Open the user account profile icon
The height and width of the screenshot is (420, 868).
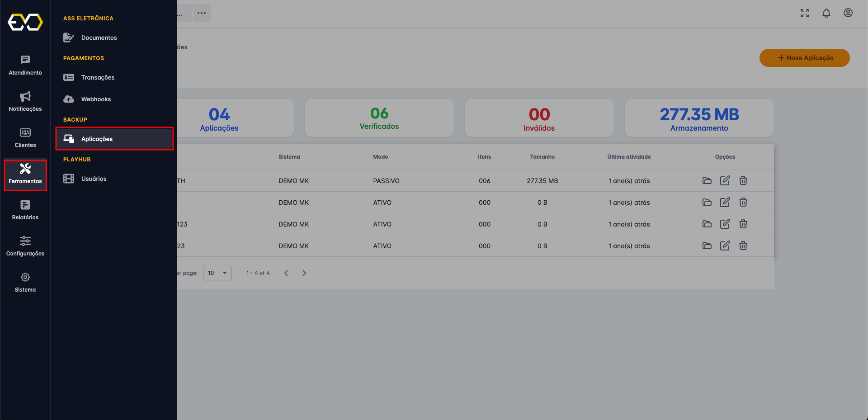click(x=848, y=13)
